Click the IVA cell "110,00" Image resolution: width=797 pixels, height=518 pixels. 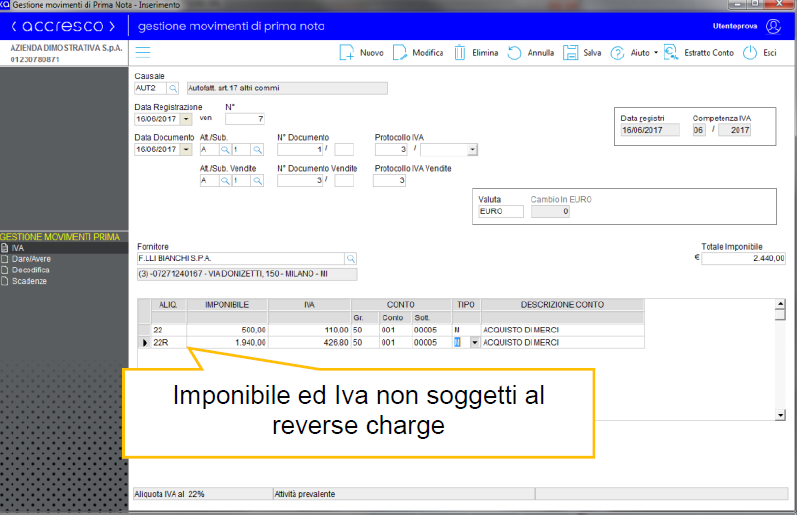click(310, 330)
